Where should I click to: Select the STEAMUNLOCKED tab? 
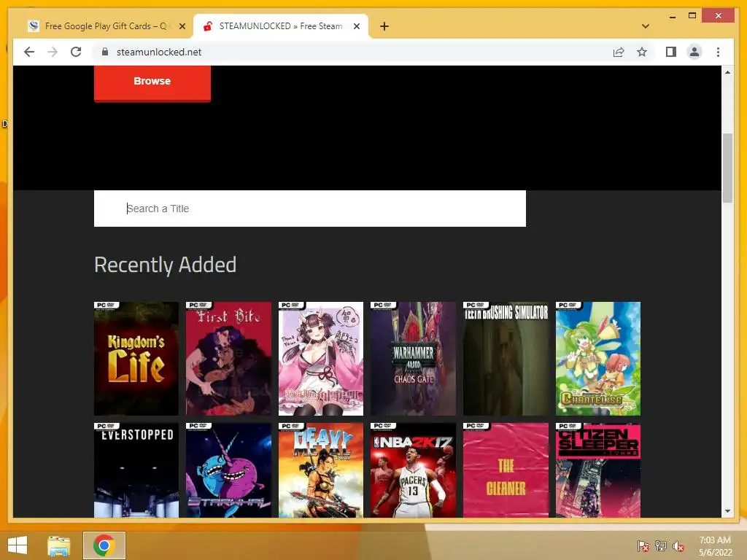pos(280,26)
